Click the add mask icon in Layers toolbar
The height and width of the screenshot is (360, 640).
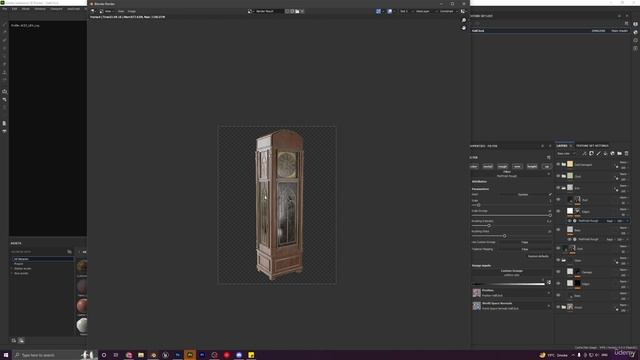[x=591, y=153]
